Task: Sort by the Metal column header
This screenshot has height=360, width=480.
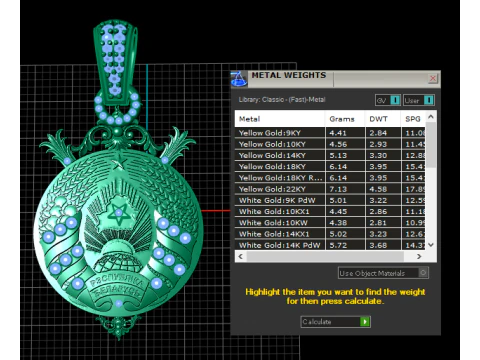Action: point(280,119)
